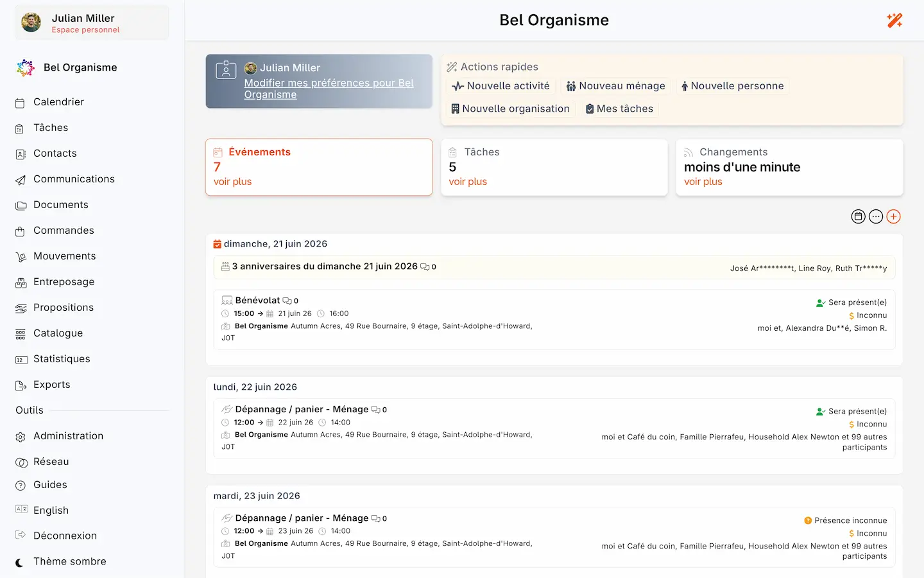
Task: Click the mardi, 23 juin 2026 heading
Action: coord(257,496)
